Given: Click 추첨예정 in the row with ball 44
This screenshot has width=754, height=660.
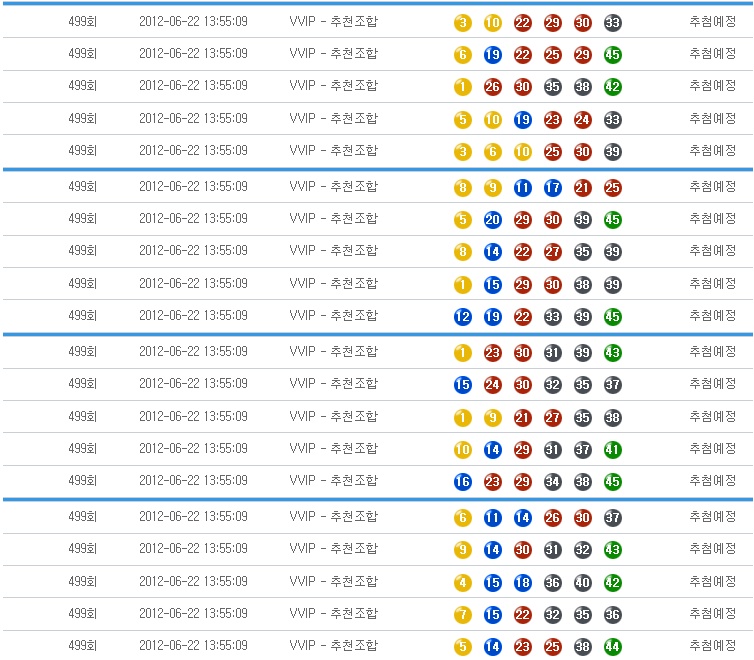Looking at the screenshot, I should tap(712, 645).
